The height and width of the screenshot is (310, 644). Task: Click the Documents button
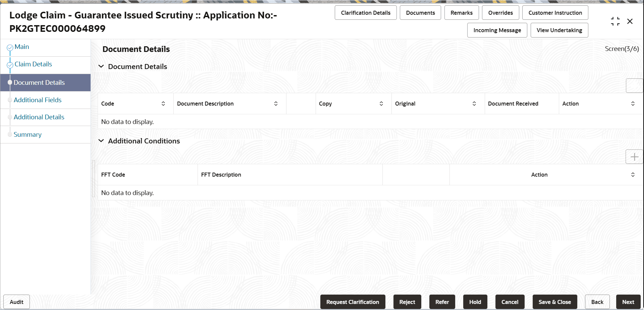point(420,13)
